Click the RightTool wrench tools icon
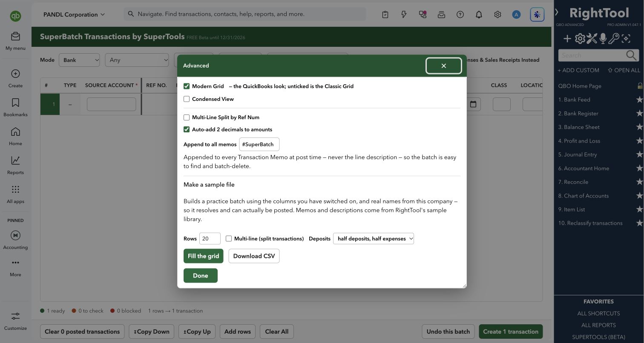Viewport: 644px width, 343px height. [592, 39]
